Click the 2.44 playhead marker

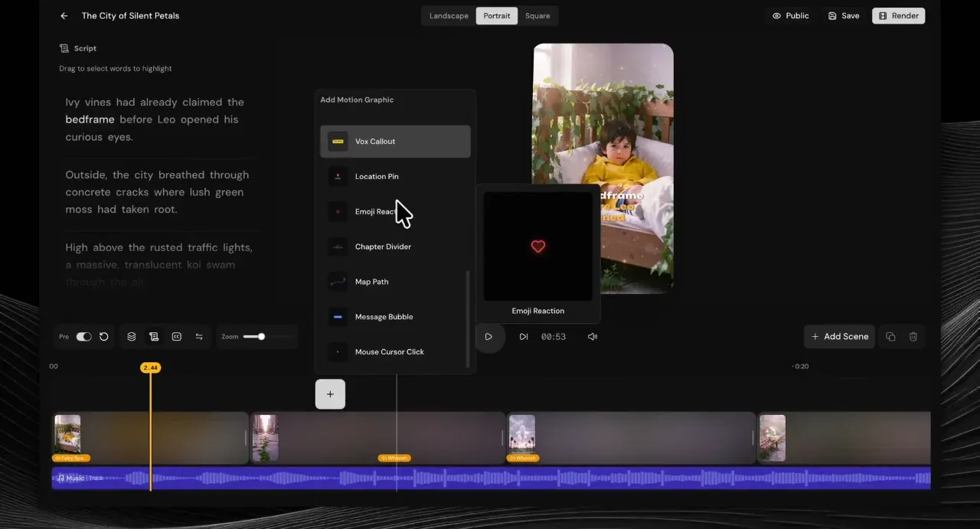point(150,368)
